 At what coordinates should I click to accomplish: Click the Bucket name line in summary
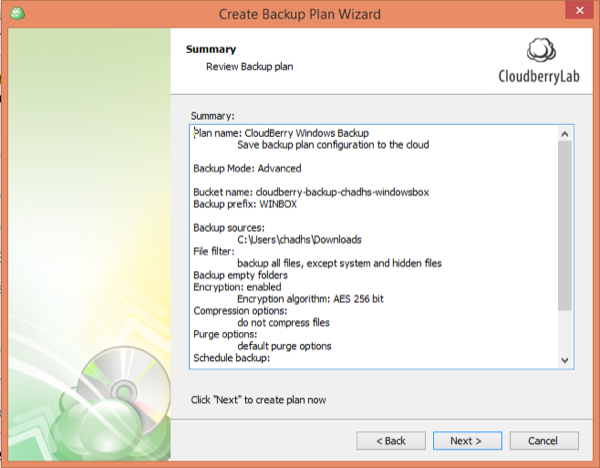click(311, 192)
